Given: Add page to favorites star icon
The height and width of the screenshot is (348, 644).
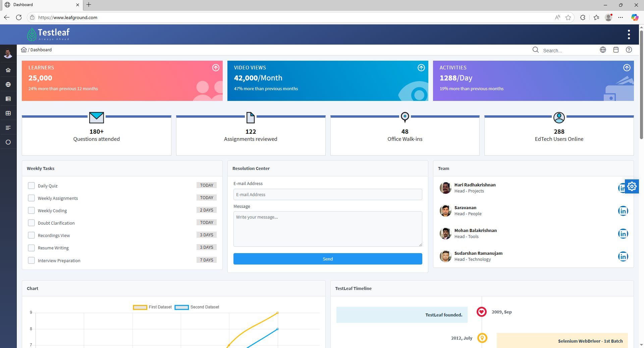Looking at the screenshot, I should point(568,17).
